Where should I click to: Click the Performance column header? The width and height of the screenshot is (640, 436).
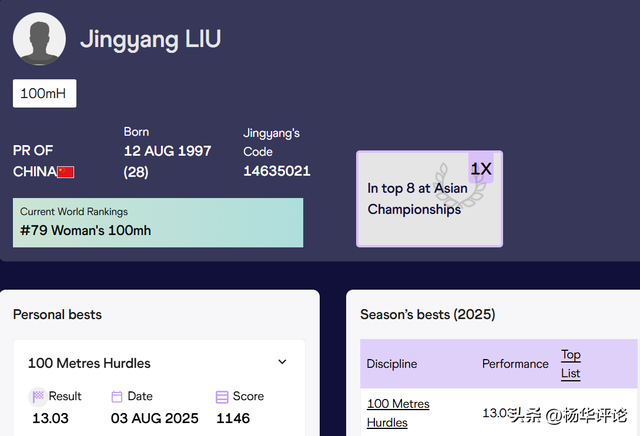tap(515, 364)
